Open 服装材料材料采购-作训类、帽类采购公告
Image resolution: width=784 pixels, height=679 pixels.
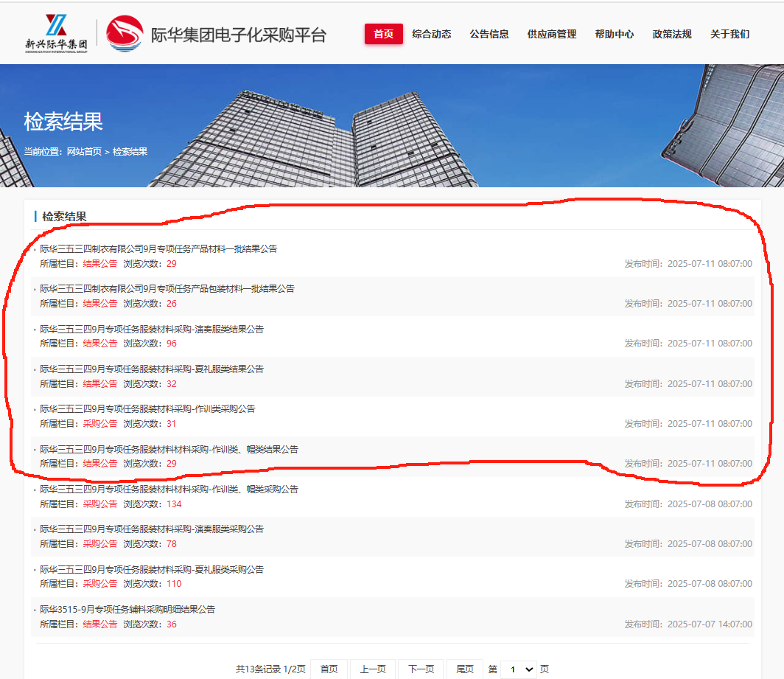click(169, 490)
